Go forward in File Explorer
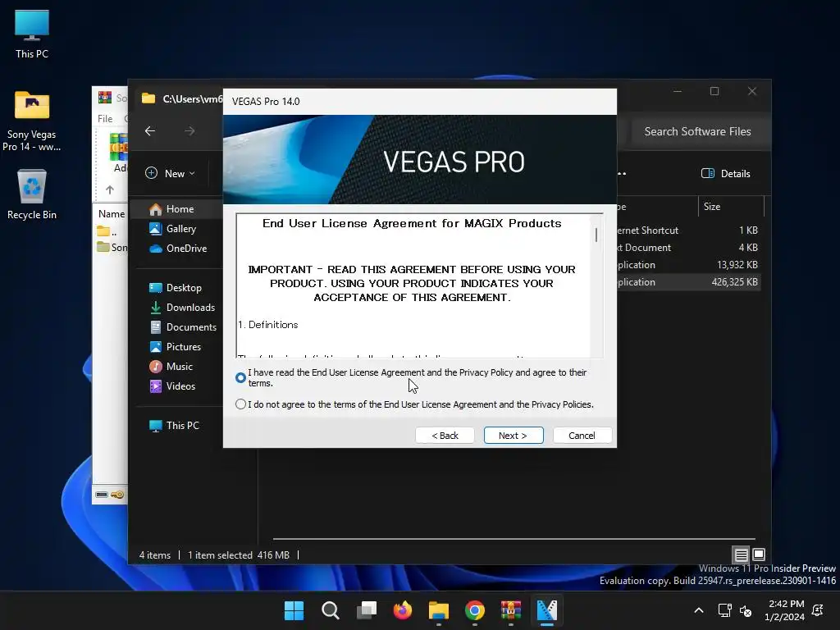The height and width of the screenshot is (630, 840). coord(189,130)
